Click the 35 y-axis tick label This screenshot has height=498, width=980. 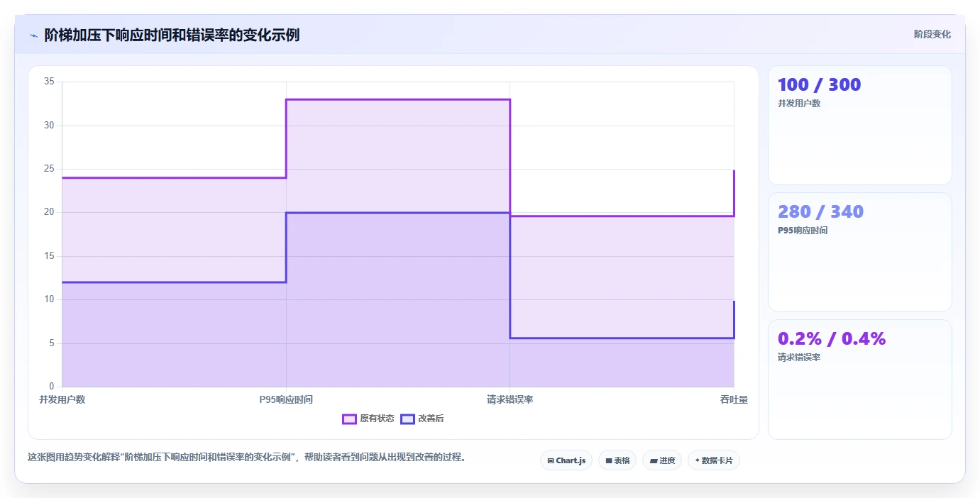point(50,82)
